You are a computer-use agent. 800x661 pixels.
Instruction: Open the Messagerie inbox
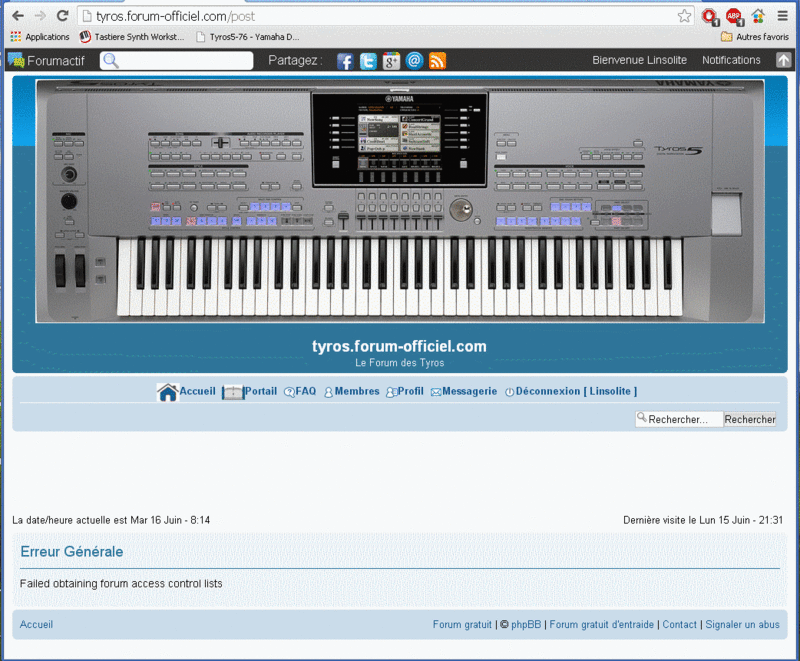(469, 391)
